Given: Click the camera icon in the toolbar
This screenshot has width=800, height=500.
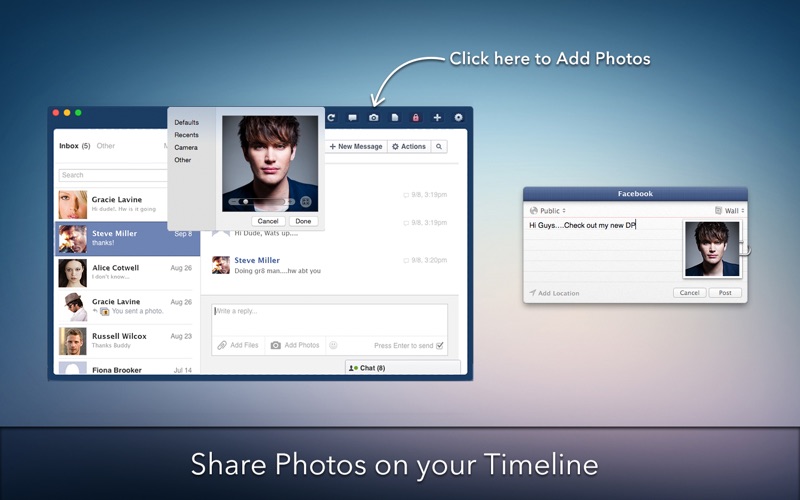Looking at the screenshot, I should tap(373, 118).
